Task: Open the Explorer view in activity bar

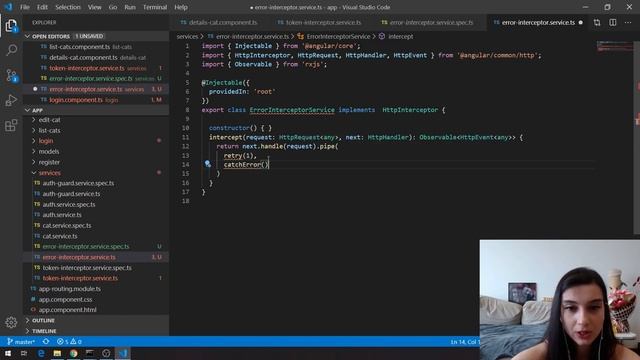Action: point(11,26)
